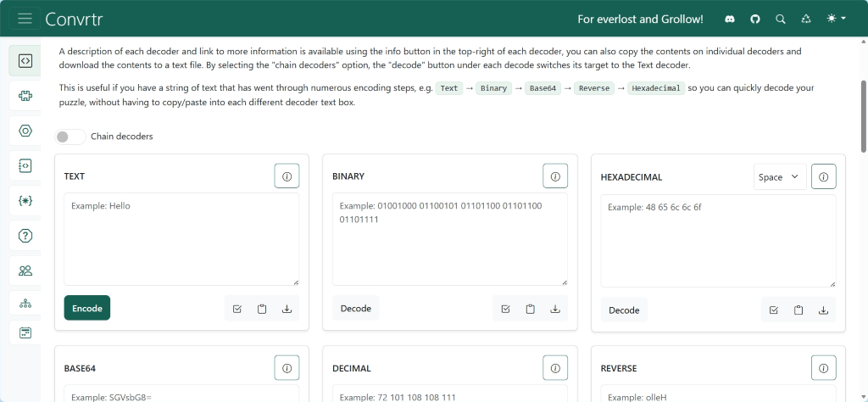Click into the Text input box
Viewport: 868px width, 402px height.
181,239
